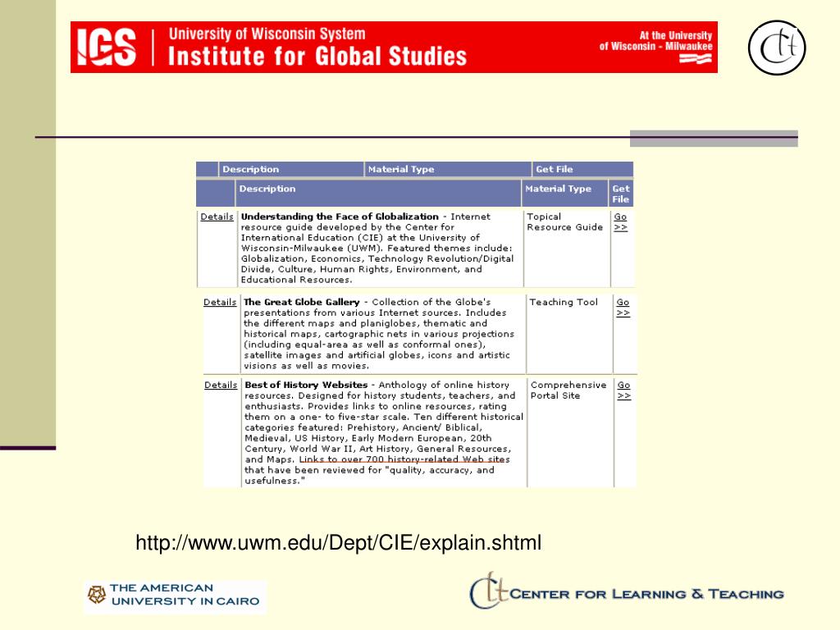Click 'Institute for Global Studies' banner text
The width and height of the screenshot is (840, 630).
317,57
